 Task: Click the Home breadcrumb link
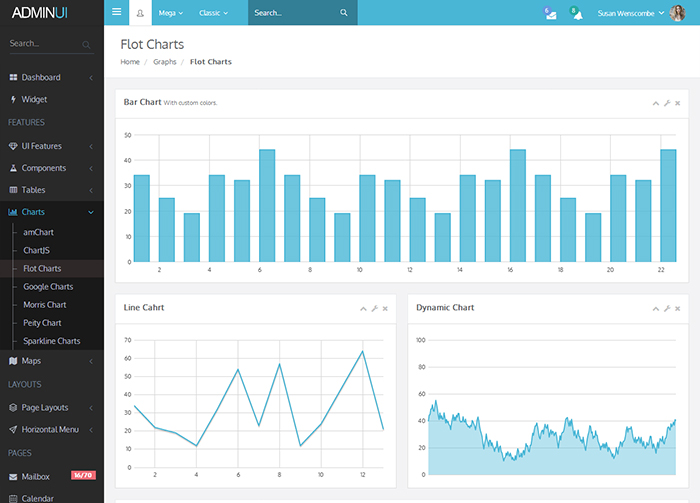point(130,62)
